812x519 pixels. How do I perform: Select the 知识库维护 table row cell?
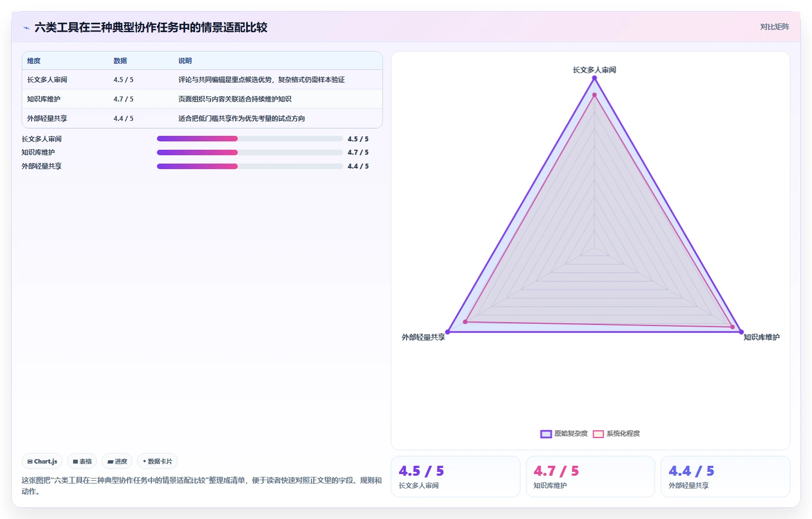tap(44, 99)
